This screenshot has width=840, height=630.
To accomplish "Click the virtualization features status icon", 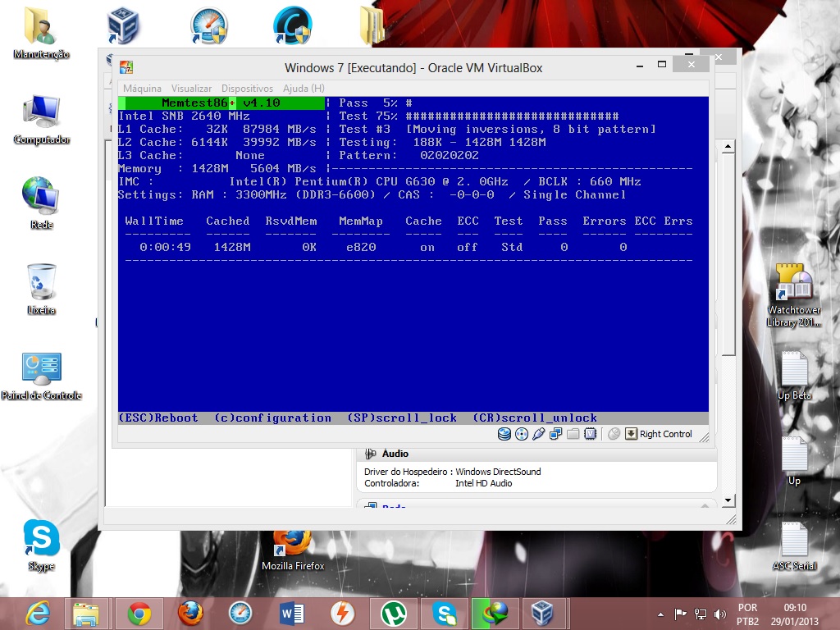I will [590, 434].
